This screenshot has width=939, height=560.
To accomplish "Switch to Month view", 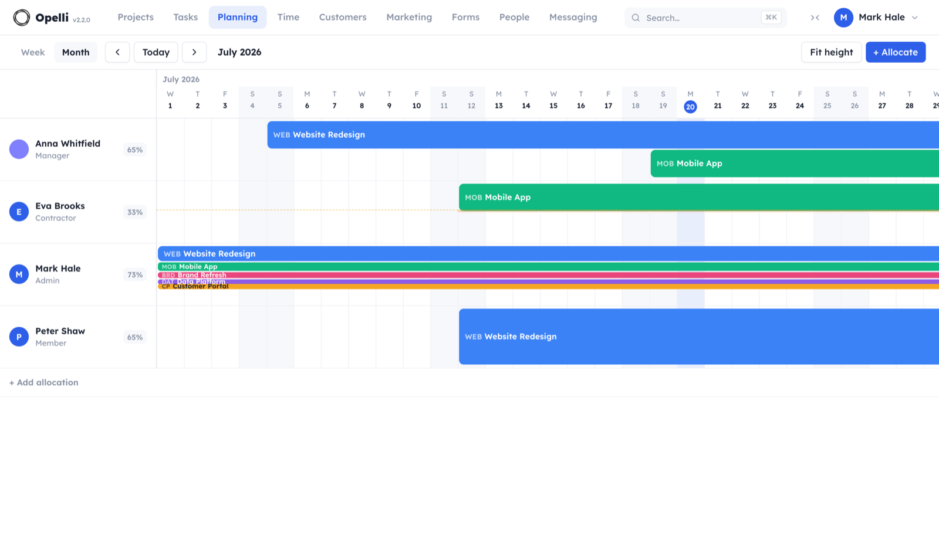I will coord(76,52).
